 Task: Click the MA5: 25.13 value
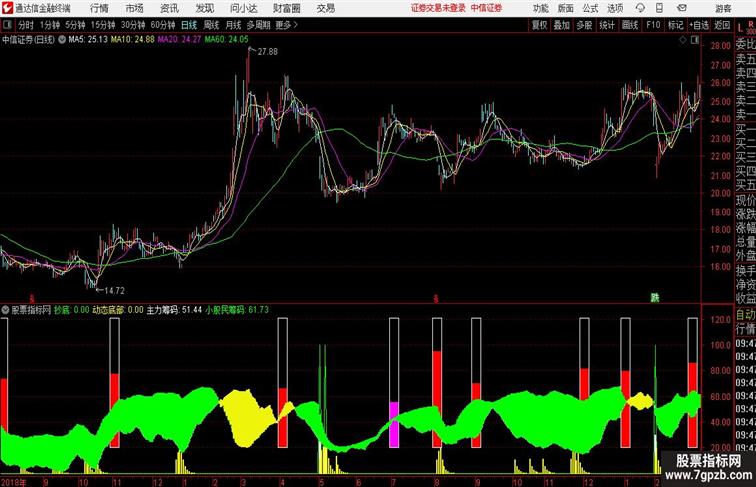[88, 40]
